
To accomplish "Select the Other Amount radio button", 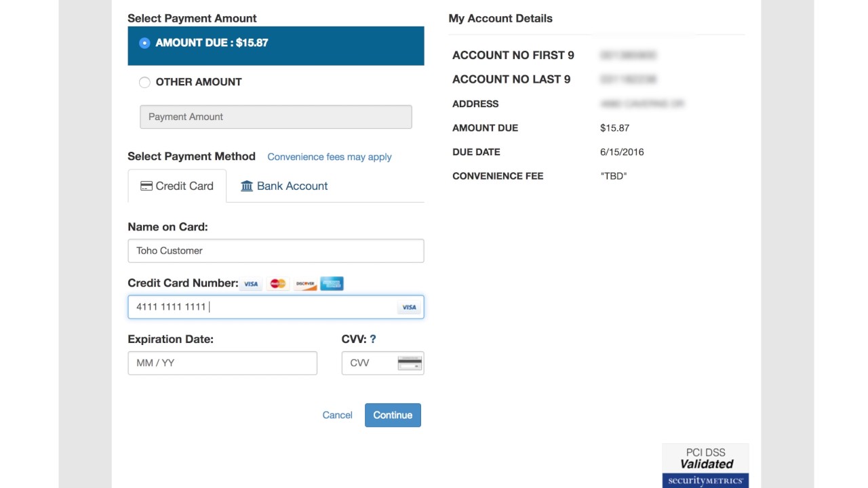I will (x=144, y=82).
